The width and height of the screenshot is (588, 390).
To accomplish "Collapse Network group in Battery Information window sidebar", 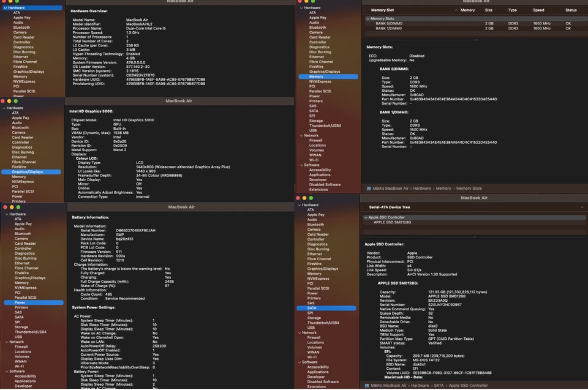I will point(7,342).
